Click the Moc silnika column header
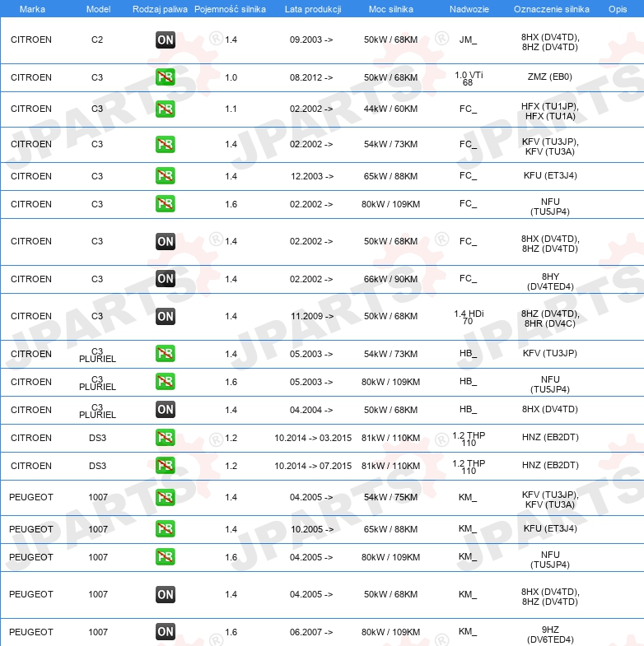The image size is (644, 646). click(x=391, y=9)
